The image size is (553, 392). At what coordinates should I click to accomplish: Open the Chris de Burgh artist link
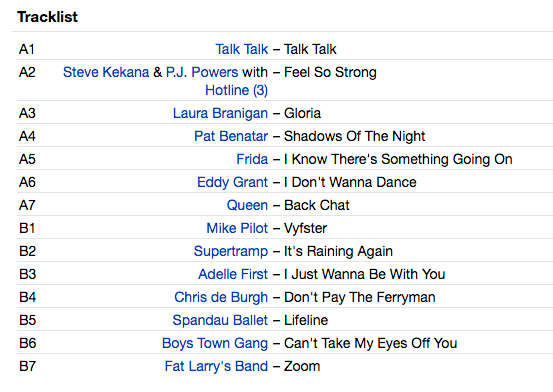221,297
